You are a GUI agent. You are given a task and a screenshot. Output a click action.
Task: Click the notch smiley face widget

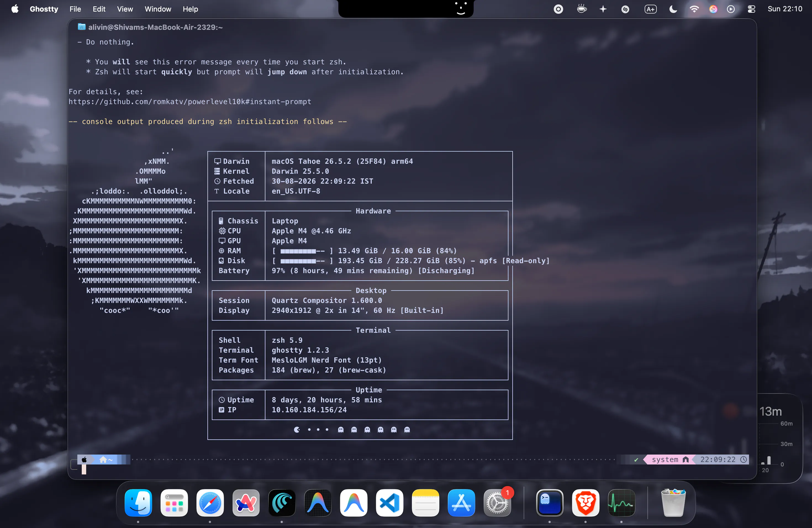pyautogui.click(x=461, y=8)
